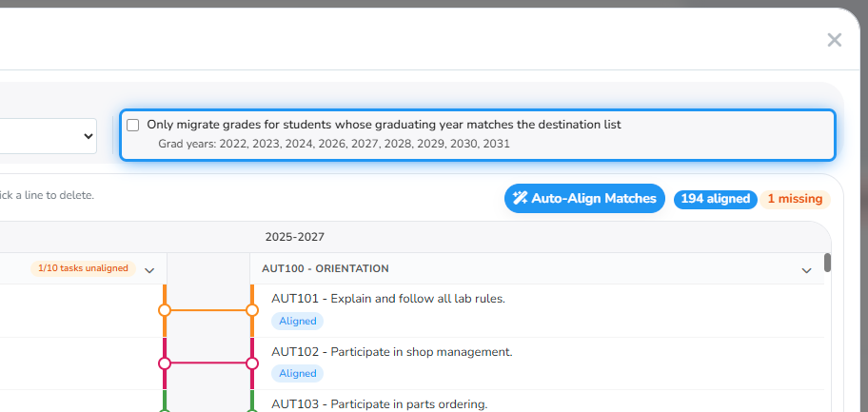The image size is (868, 412).
Task: Click the Aligned tag under AUT101
Action: click(x=297, y=322)
